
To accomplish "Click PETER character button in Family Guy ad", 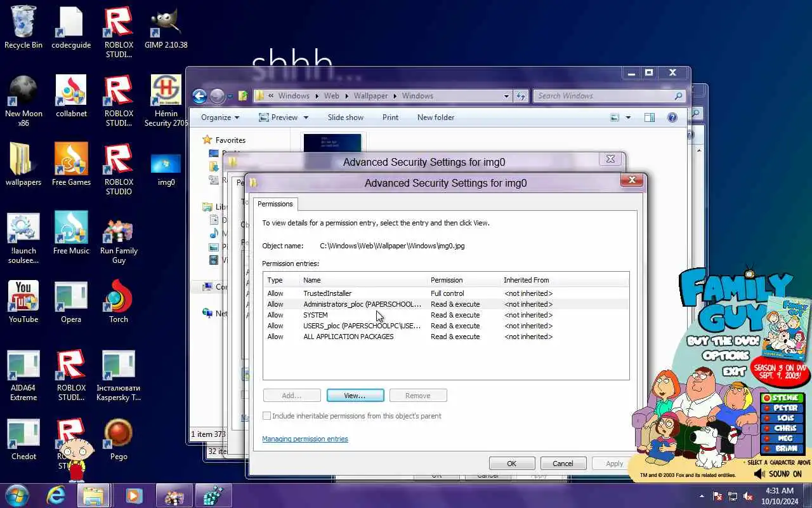I will [782, 408].
